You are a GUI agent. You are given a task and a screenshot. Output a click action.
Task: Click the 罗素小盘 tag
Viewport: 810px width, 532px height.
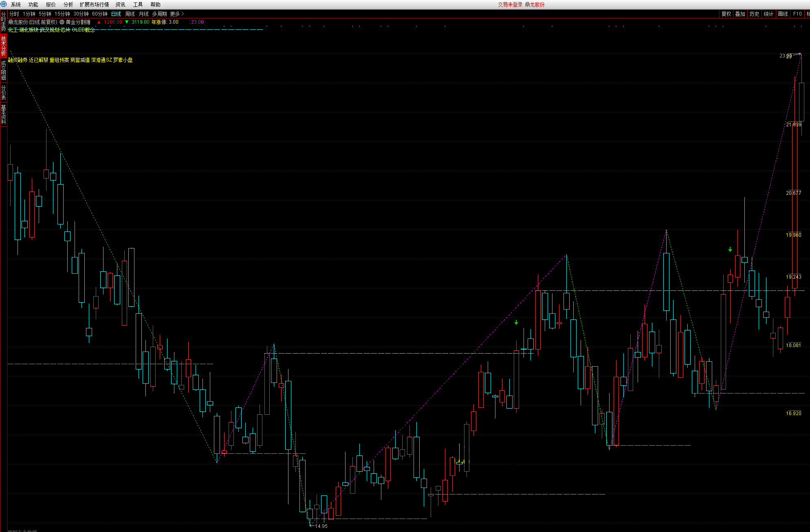pyautogui.click(x=123, y=60)
